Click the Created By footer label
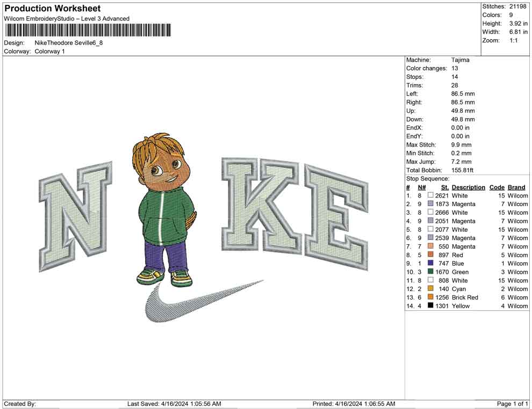This screenshot has height=409, width=532. click(20, 404)
